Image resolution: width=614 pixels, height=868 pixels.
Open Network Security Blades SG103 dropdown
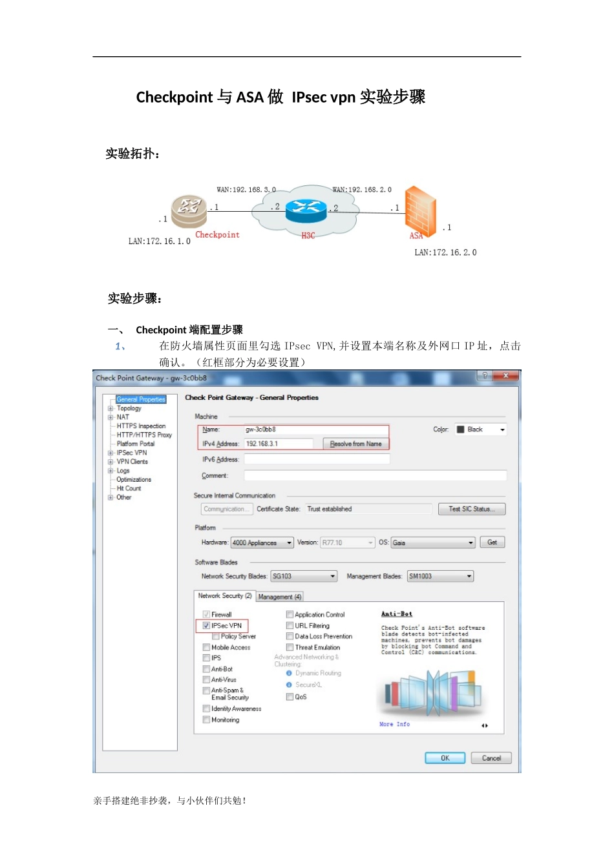point(304,576)
